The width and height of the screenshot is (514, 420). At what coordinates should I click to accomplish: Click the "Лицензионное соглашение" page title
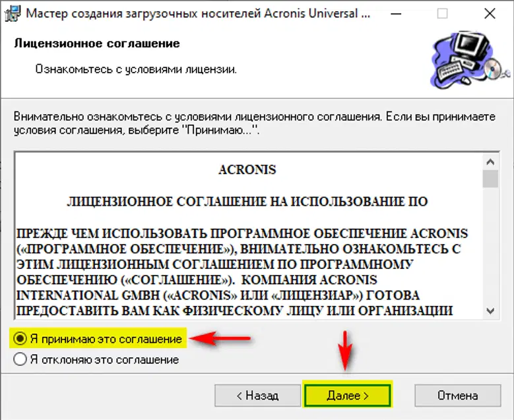tap(97, 44)
